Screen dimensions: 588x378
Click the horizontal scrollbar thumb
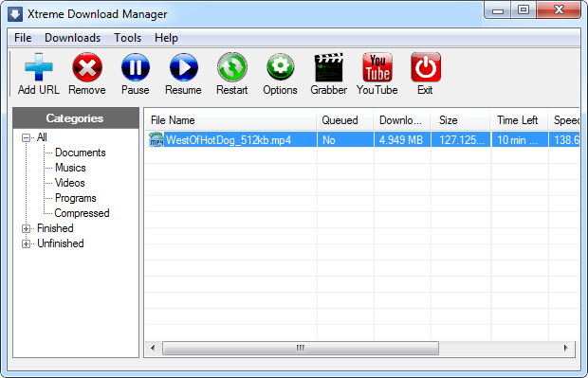pyautogui.click(x=301, y=348)
